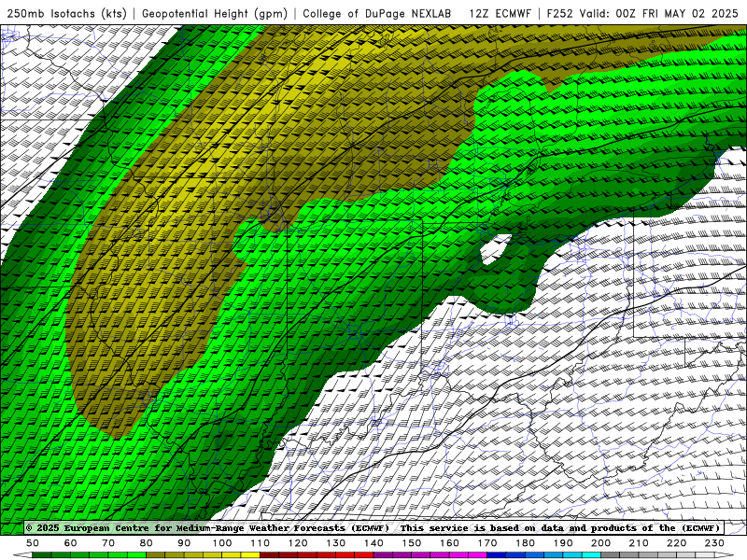Click the legend value 200
The image size is (747, 560).
point(601,543)
